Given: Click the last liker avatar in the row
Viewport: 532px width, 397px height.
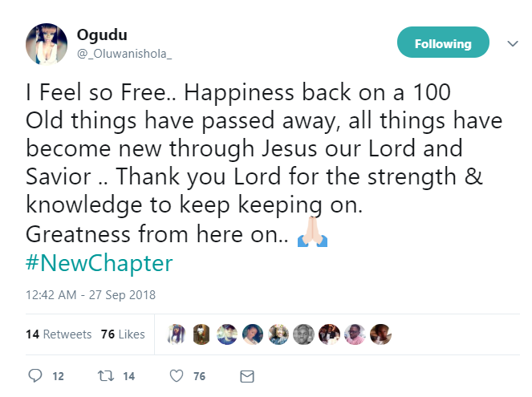Looking at the screenshot, I should tap(380, 334).
